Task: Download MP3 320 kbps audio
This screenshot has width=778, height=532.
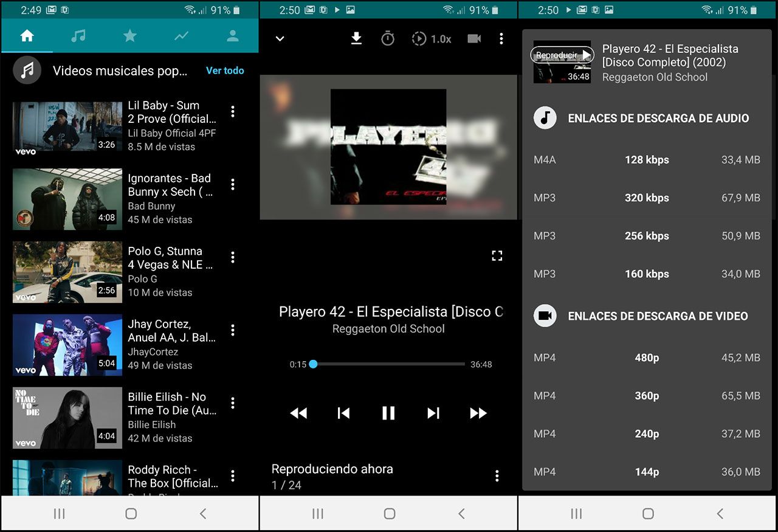Action: tap(647, 198)
